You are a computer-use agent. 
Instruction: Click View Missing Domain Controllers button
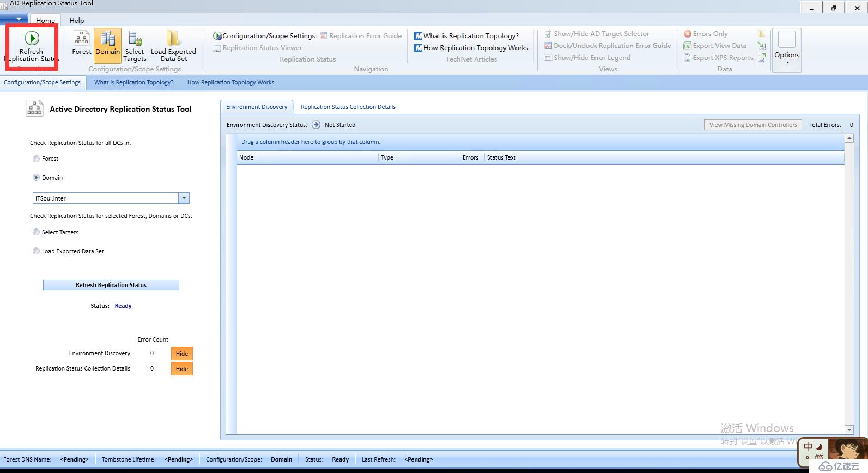click(753, 125)
